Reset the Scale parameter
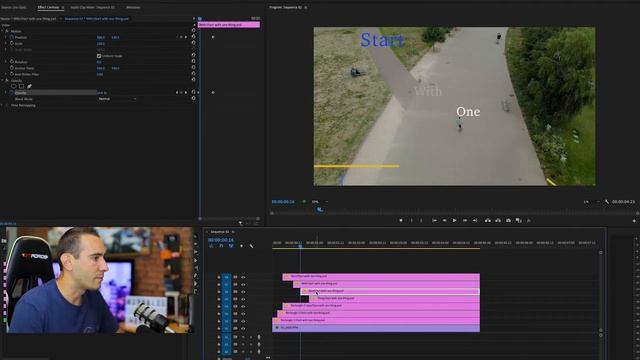640x360 pixels. click(193, 43)
